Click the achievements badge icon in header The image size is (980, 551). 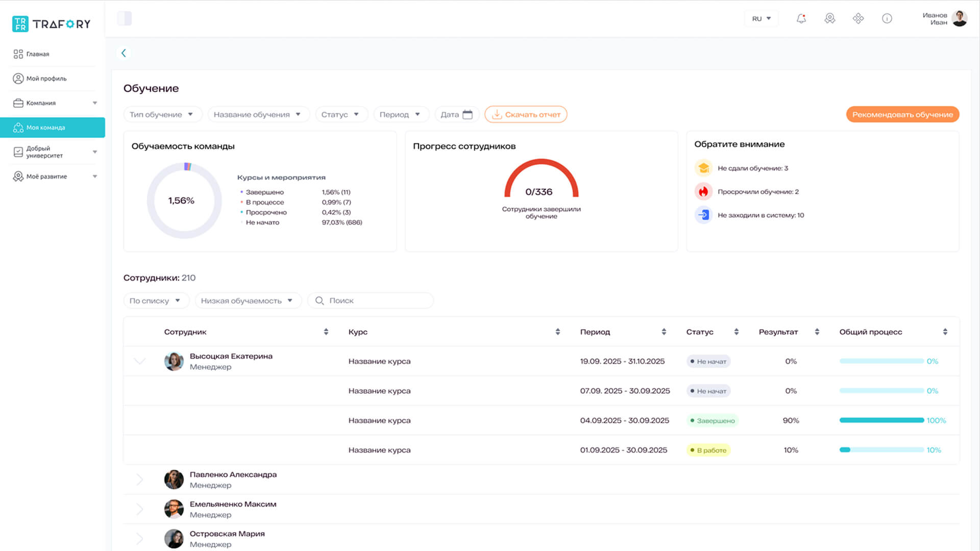829,19
